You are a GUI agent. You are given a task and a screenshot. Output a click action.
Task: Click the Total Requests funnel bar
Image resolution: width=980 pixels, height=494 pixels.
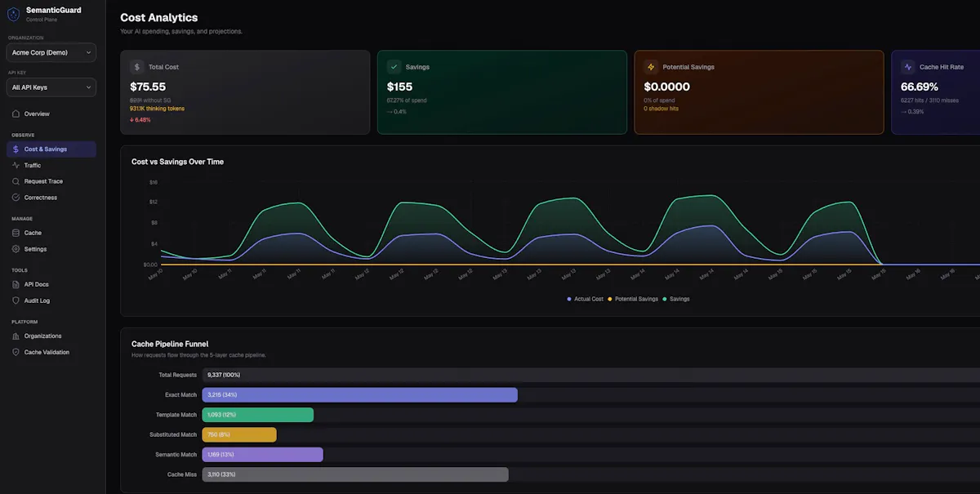[591, 375]
